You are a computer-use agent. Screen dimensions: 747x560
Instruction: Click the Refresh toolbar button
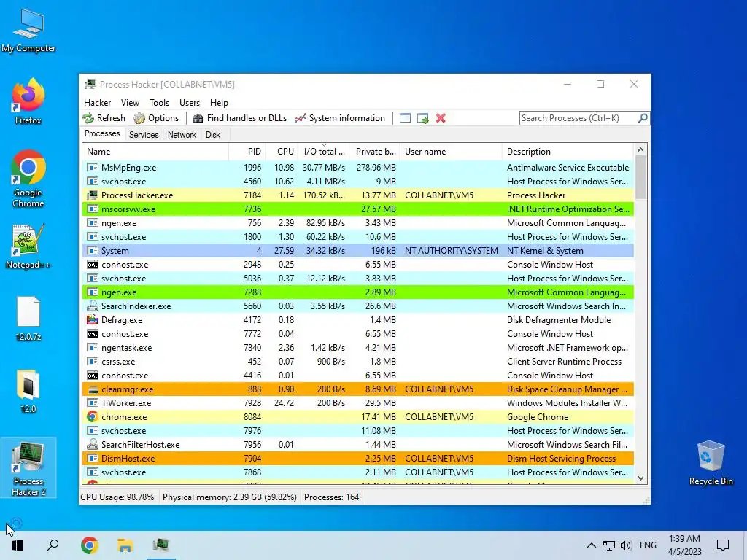pyautogui.click(x=104, y=118)
